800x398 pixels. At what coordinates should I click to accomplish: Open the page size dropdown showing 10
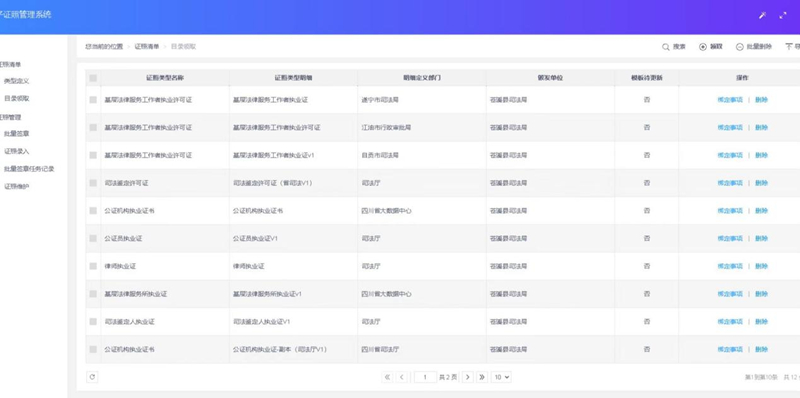pyautogui.click(x=501, y=377)
